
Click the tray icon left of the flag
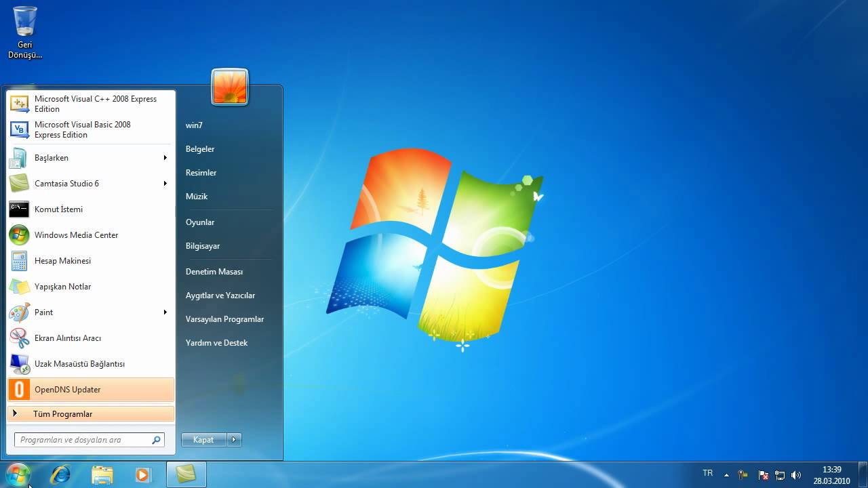pyautogui.click(x=743, y=475)
